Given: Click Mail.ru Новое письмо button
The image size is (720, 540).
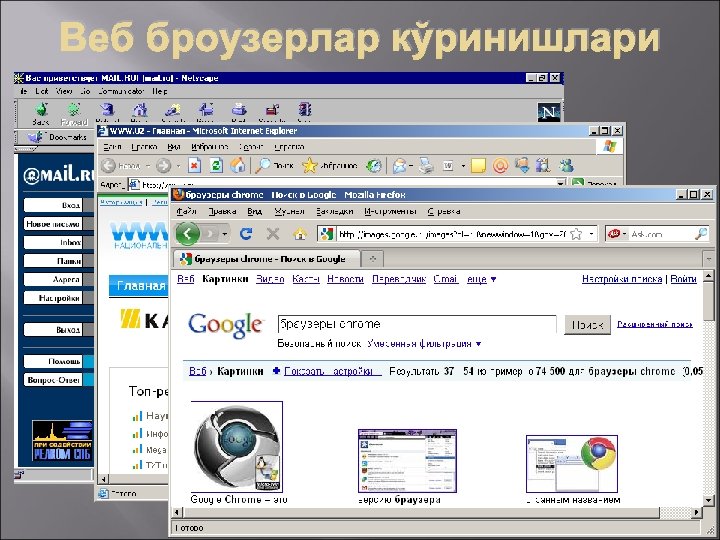Looking at the screenshot, I should click(x=53, y=224).
